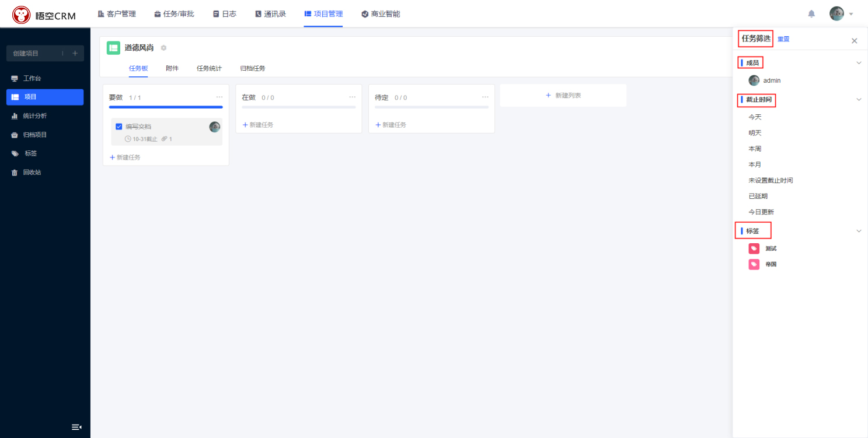This screenshot has height=438, width=868.
Task: Click the green 道德风尚 project icon
Action: pos(113,48)
